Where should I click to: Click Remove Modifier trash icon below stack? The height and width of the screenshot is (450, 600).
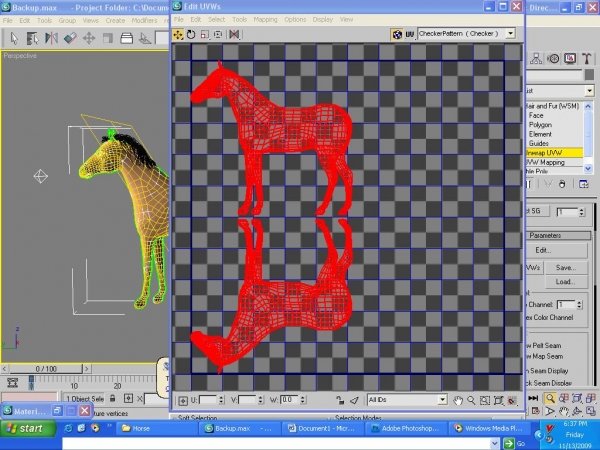coord(562,184)
